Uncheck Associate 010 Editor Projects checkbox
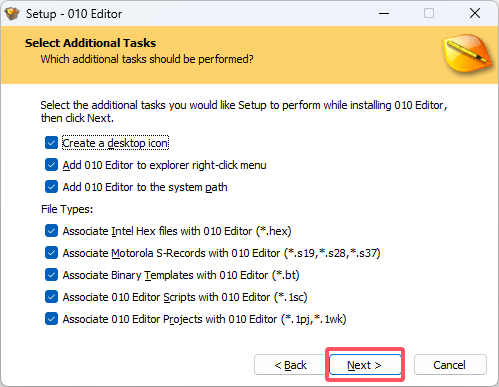Viewport: 499px width, 387px height. [x=51, y=319]
